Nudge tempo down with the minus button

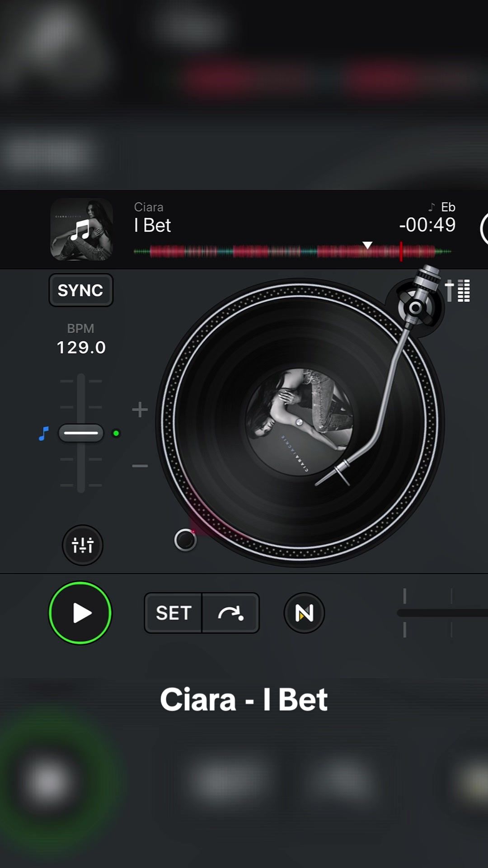click(140, 466)
